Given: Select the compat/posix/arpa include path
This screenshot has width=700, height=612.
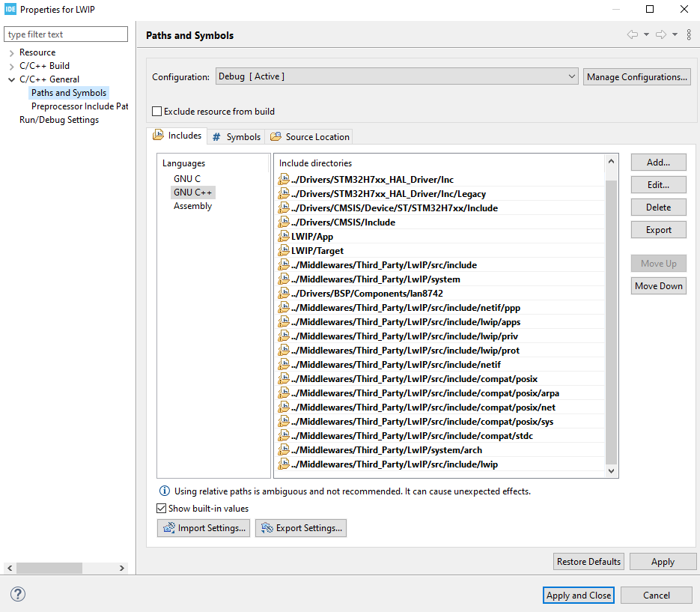Looking at the screenshot, I should pyautogui.click(x=440, y=393).
